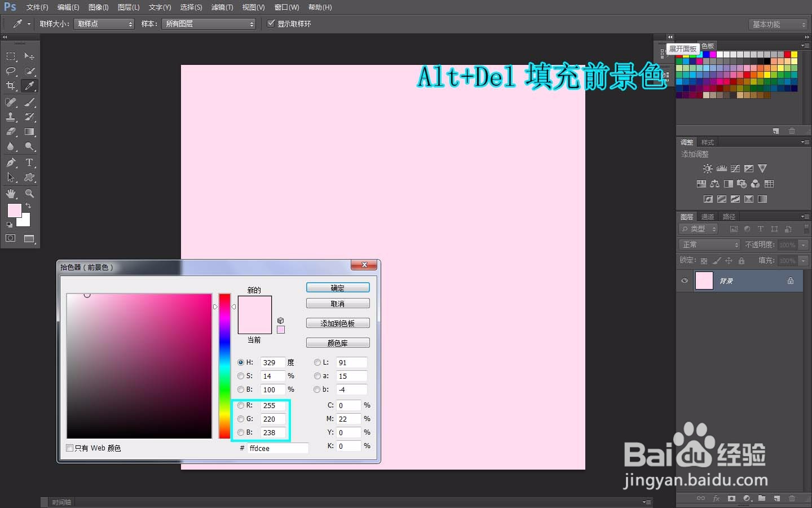Viewport: 812px width, 508px height.
Task: Click the 添加到色板 button
Action: (x=337, y=323)
